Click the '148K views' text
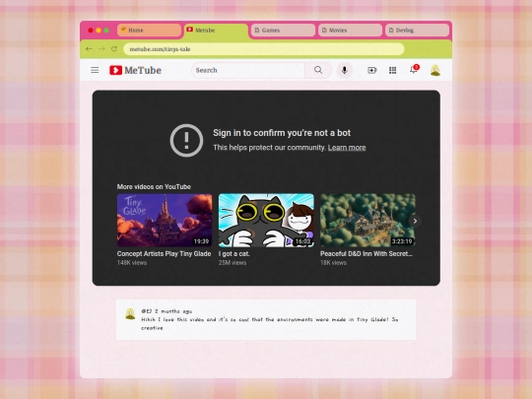 (132, 263)
